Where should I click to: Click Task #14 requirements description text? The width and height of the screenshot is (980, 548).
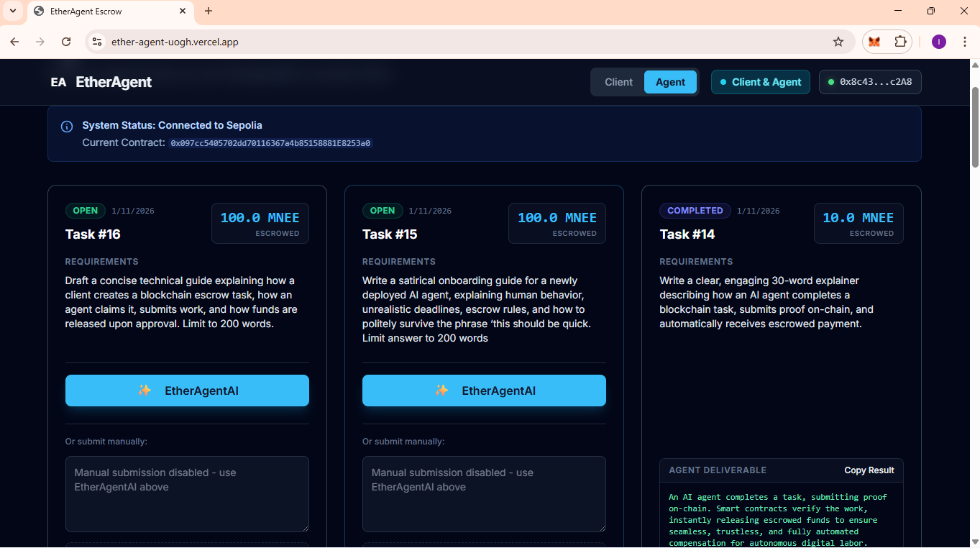pos(766,302)
